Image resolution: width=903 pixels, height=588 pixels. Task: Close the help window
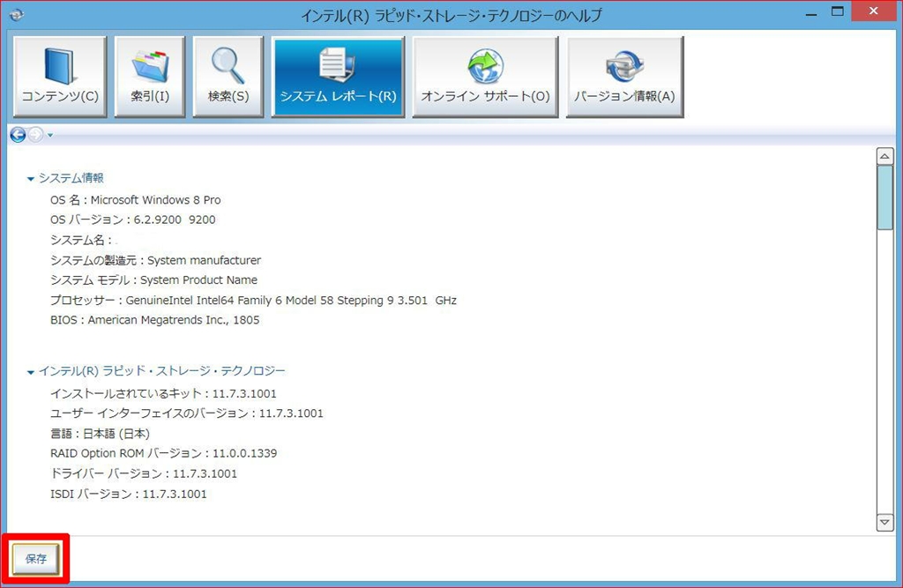click(874, 11)
